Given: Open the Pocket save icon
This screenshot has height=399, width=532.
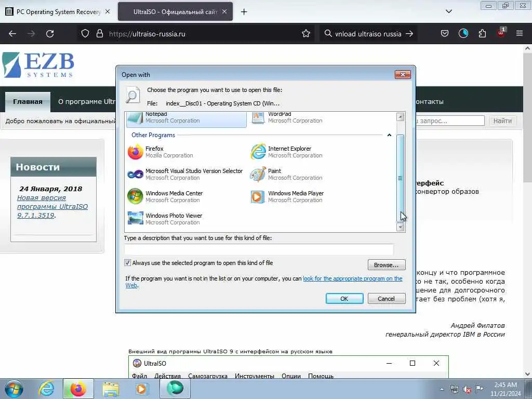Looking at the screenshot, I should [x=445, y=34].
